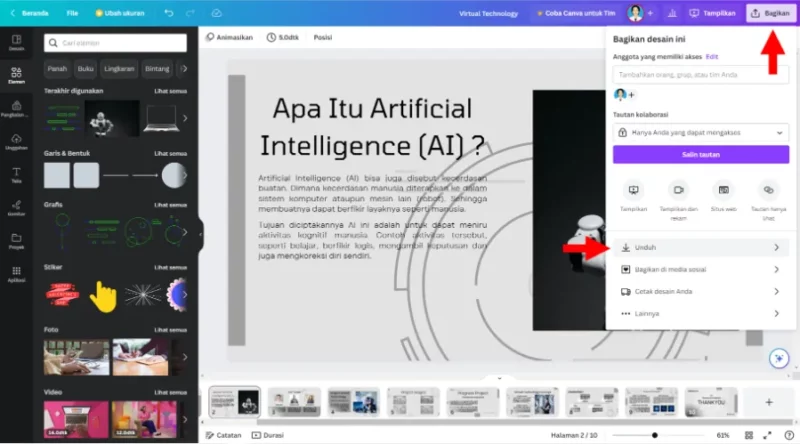Select the yellow hand pointer sticker
The height and width of the screenshot is (444, 800).
103,297
